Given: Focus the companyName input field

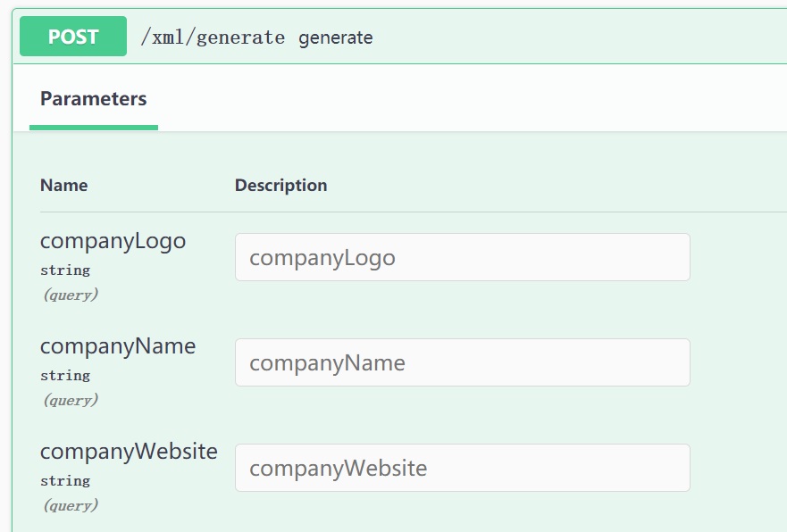Looking at the screenshot, I should (462, 363).
